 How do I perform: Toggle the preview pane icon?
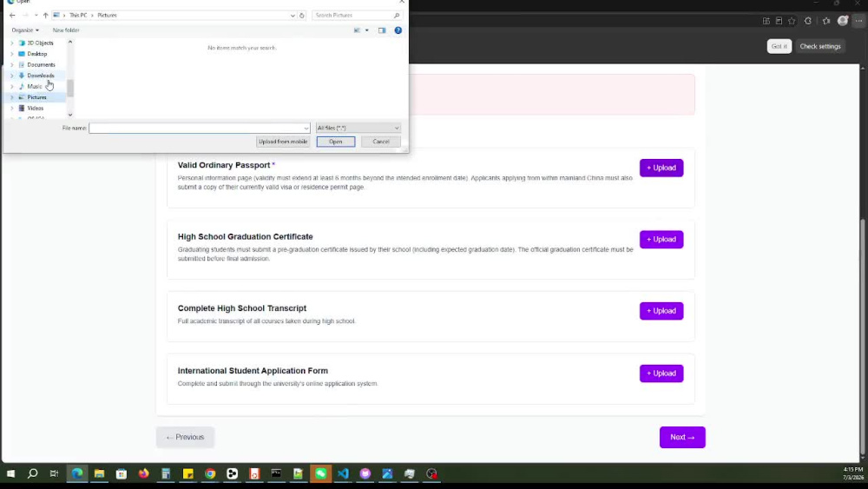pos(382,30)
